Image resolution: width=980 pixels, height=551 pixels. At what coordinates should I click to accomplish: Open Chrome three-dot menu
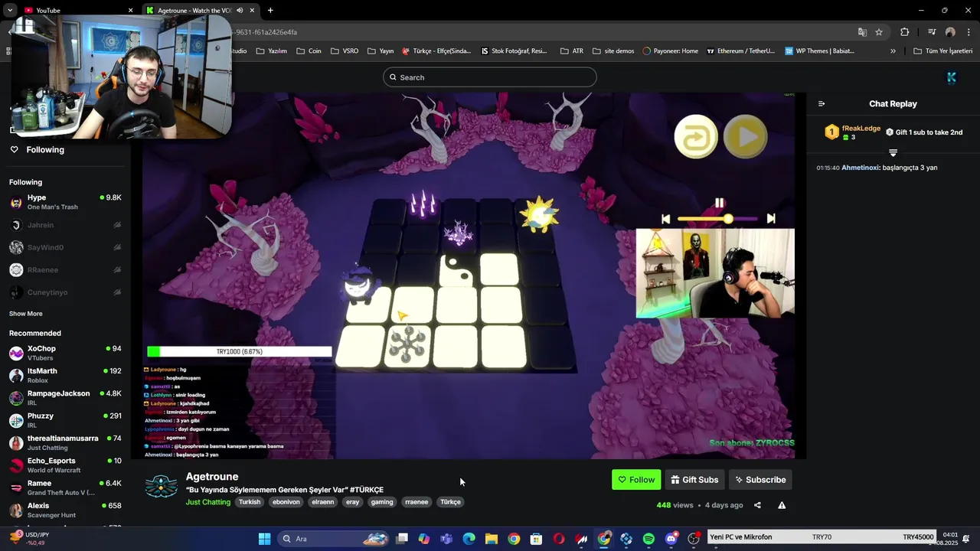pos(969,32)
